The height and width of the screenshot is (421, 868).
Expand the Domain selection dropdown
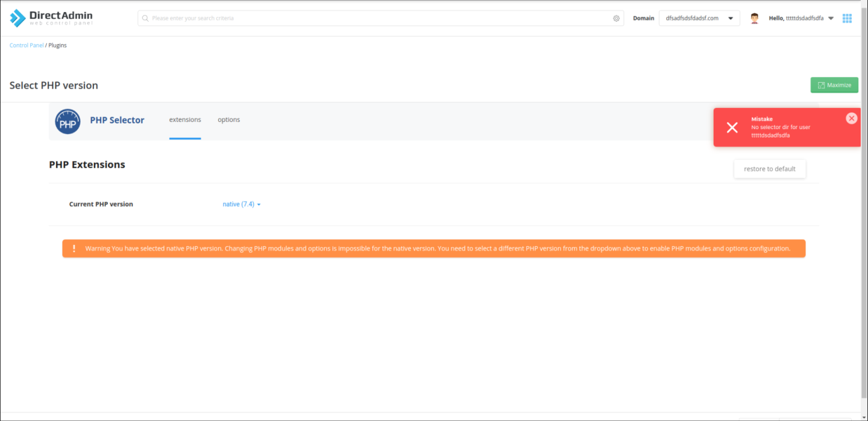pos(699,18)
